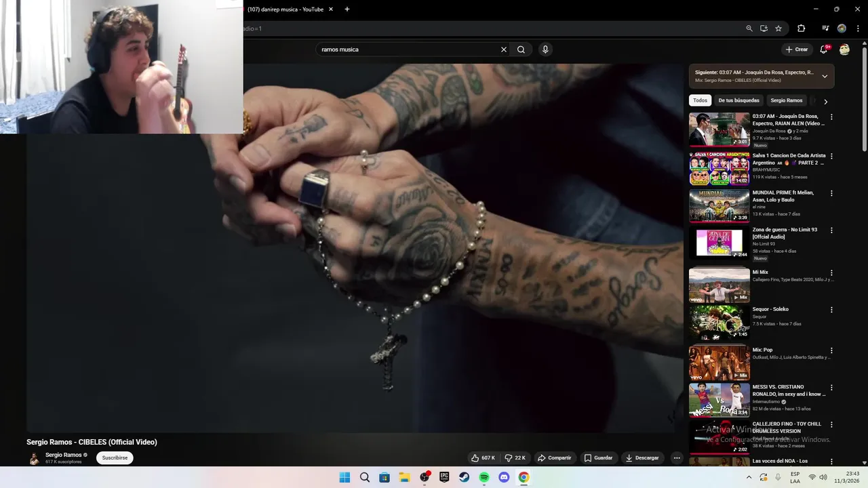Bookmark this page with star icon
The width and height of the screenshot is (868, 488).
click(778, 28)
